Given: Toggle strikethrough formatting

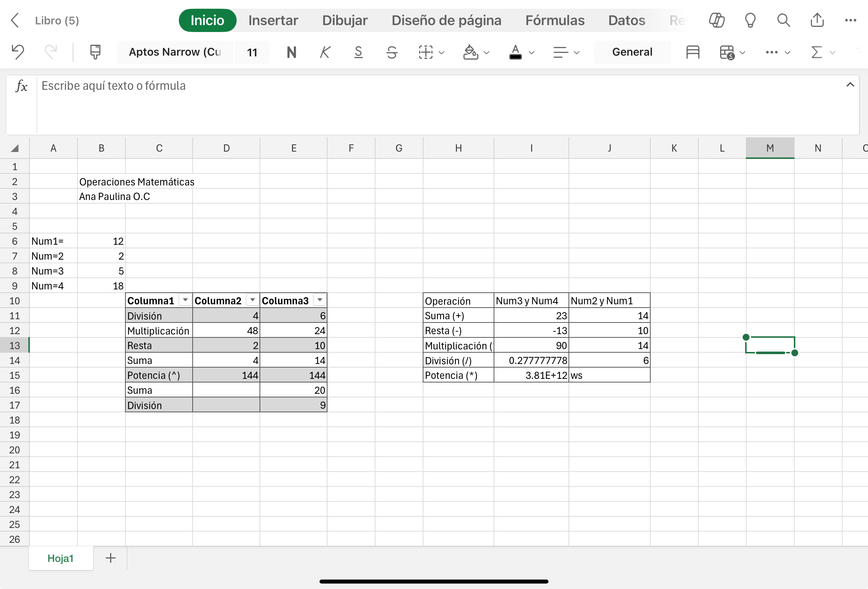Looking at the screenshot, I should coord(391,52).
